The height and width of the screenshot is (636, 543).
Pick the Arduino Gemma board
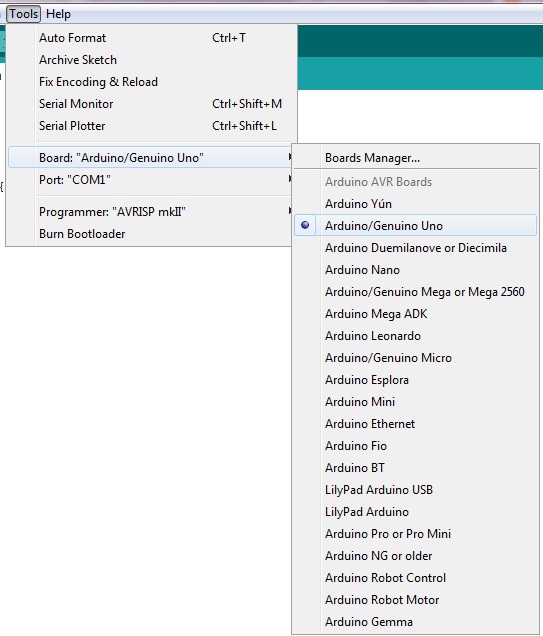click(x=415, y=621)
